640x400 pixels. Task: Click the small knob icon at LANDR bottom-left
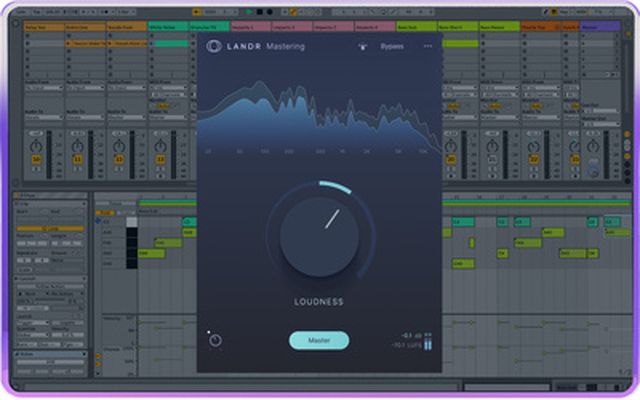[215, 340]
